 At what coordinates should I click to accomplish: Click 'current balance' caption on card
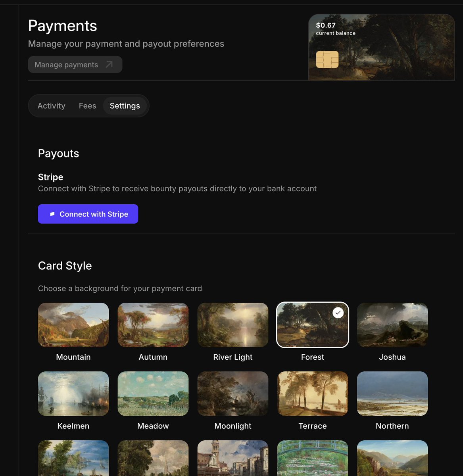pyautogui.click(x=336, y=33)
